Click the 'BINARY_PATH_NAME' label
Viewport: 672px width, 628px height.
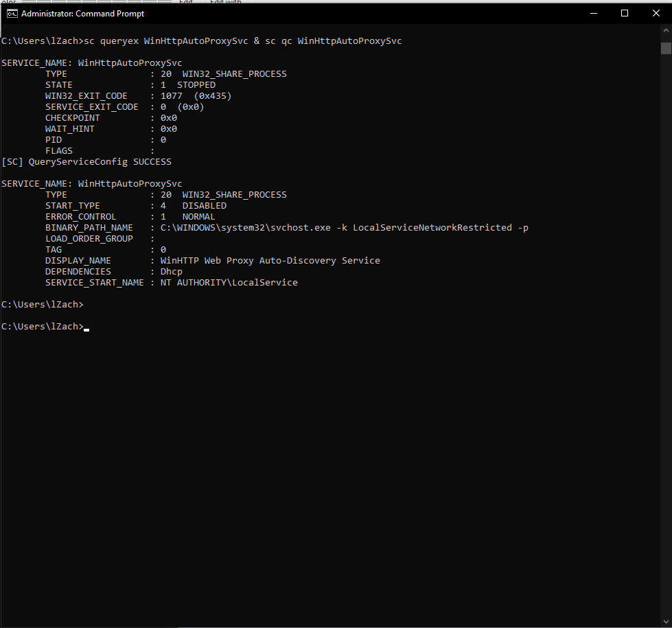tap(89, 228)
